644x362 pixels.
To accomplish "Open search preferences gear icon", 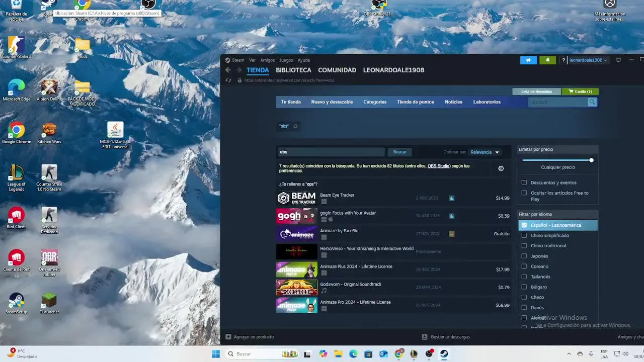I will (501, 168).
